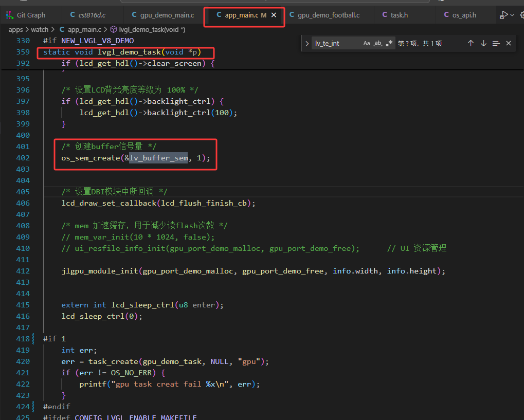
Task: Click line number 412 in the gutter
Action: [23, 271]
